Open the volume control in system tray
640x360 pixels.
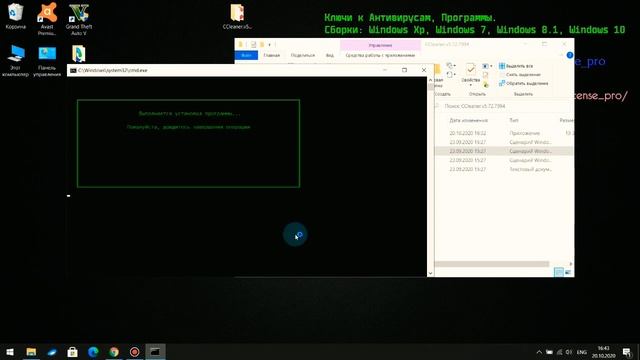coord(569,352)
